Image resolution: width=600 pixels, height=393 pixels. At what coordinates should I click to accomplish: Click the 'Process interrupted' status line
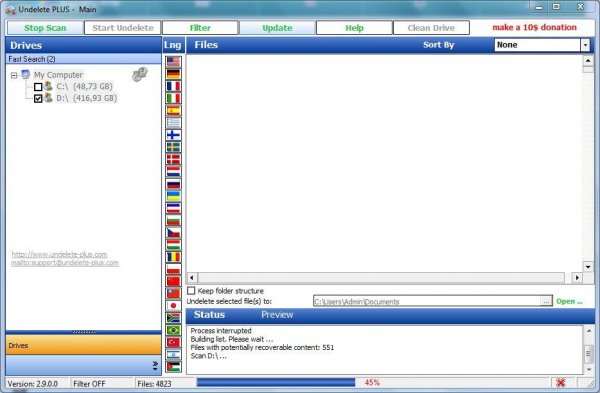point(221,331)
